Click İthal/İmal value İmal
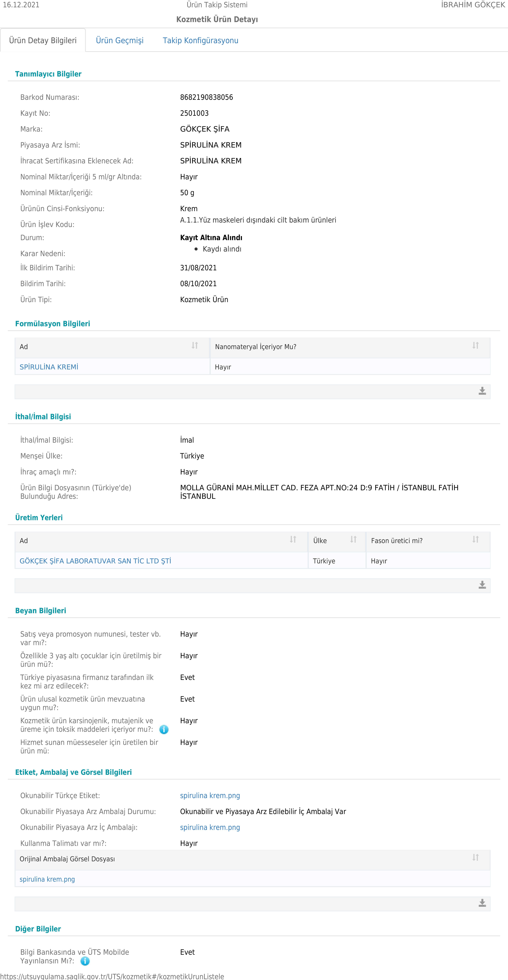Viewport: 508px width, 980px height. (x=187, y=440)
